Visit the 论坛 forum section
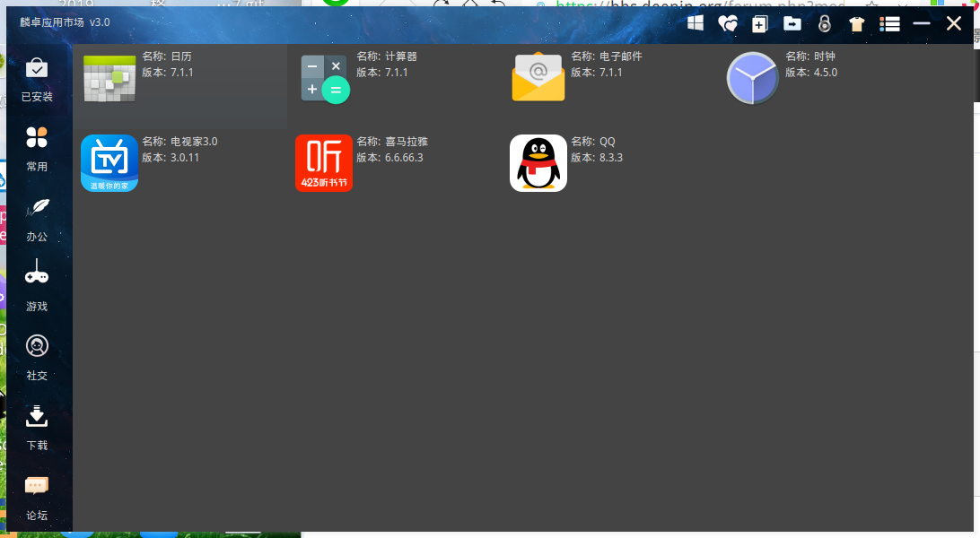 (x=37, y=498)
